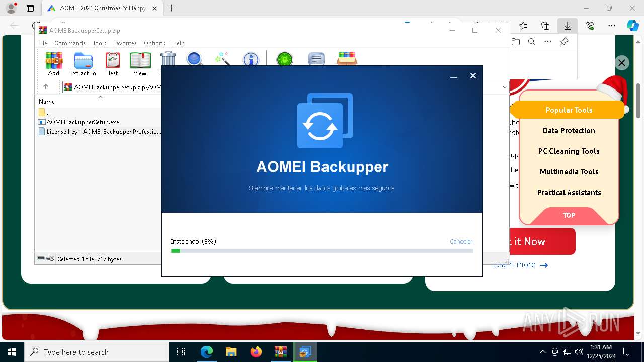This screenshot has height=362, width=644.
Task: Click the Info icon in WinRAR toolbar
Action: point(251,59)
